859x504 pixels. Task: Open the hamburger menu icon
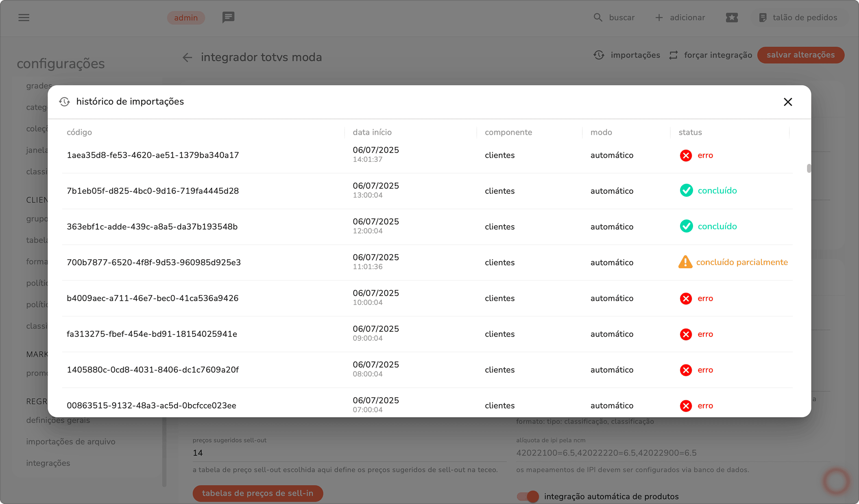point(24,17)
